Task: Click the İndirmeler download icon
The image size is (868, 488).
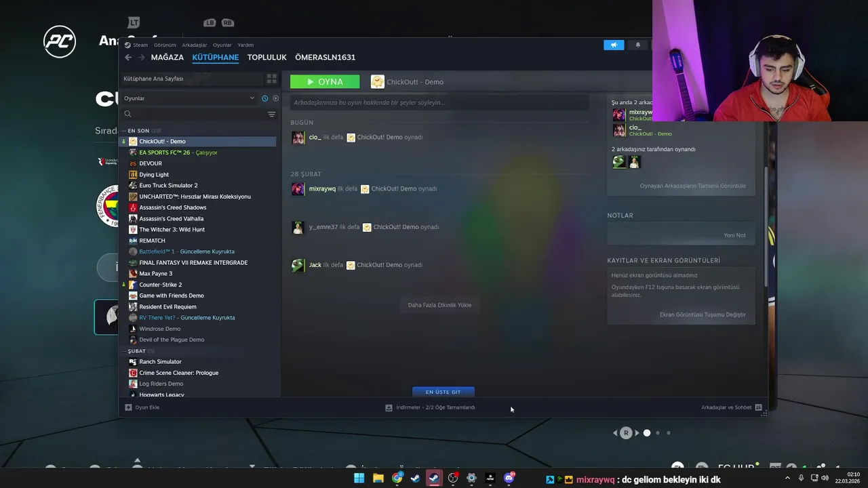Action: [x=389, y=408]
